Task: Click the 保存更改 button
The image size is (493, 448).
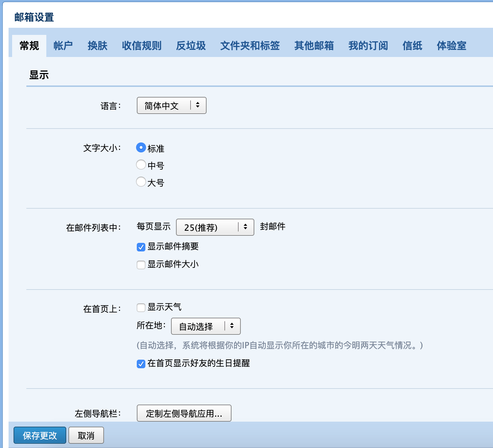Action: (x=40, y=435)
